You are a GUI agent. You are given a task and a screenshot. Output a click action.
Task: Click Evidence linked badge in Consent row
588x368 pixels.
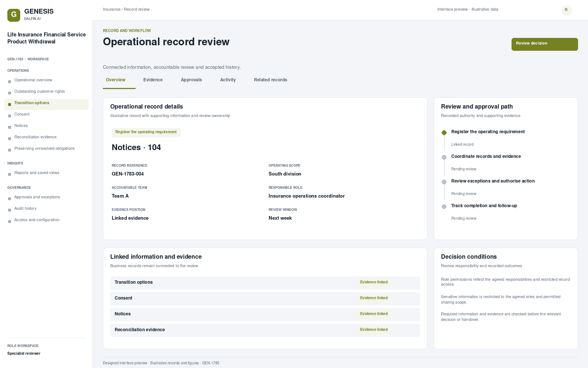tap(374, 298)
